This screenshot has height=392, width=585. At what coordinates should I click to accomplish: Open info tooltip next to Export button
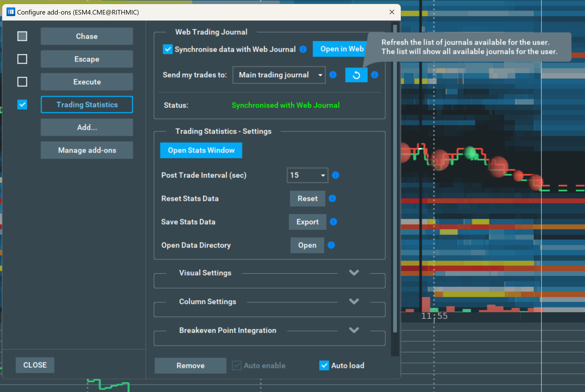point(334,222)
